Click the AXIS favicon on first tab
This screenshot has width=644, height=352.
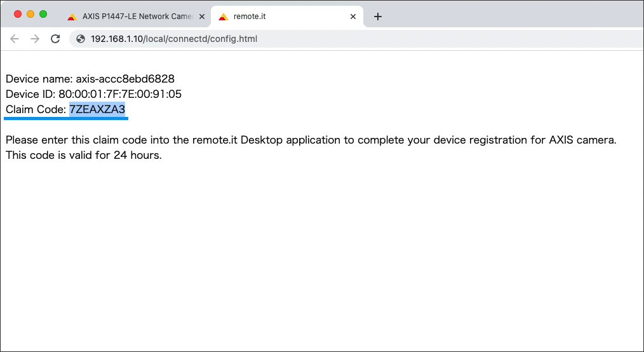pyautogui.click(x=72, y=17)
